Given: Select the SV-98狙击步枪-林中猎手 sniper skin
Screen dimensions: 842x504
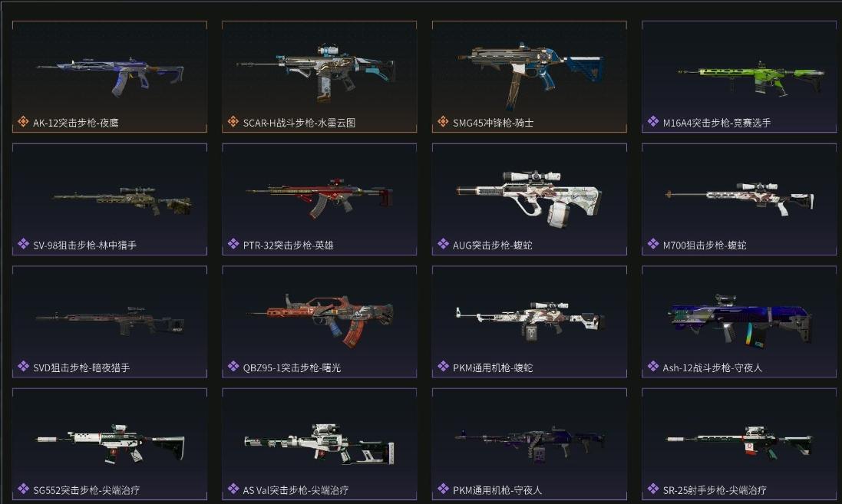Looking at the screenshot, I should pyautogui.click(x=110, y=199).
